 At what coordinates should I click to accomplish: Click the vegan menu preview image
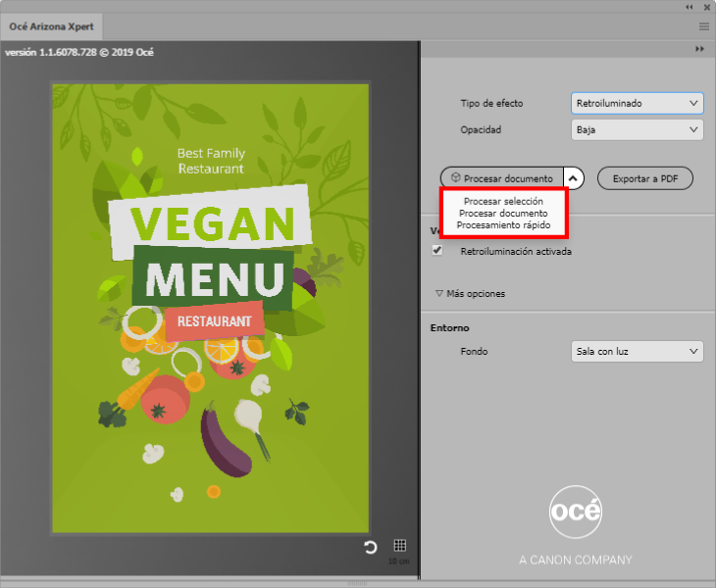(x=211, y=308)
